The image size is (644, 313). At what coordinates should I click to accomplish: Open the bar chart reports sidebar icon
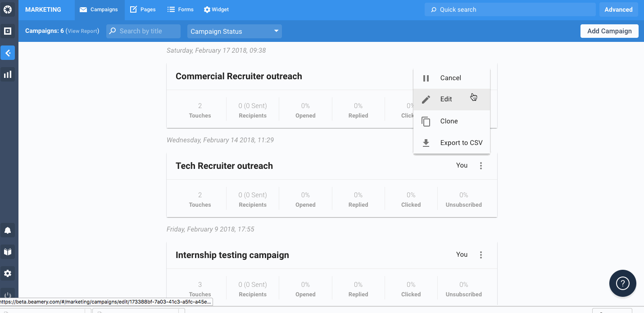tap(8, 74)
